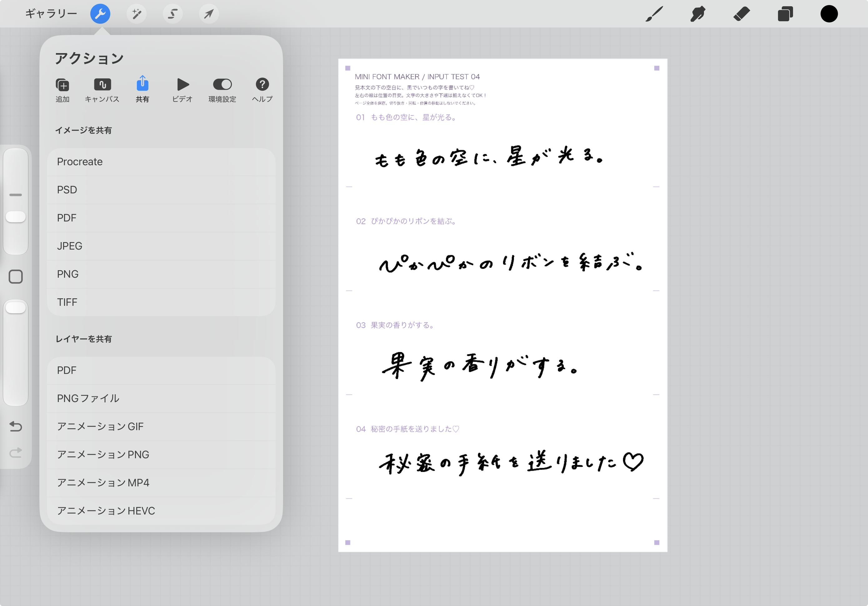The image size is (868, 606).
Task: Share image as Procreate file
Action: click(162, 162)
